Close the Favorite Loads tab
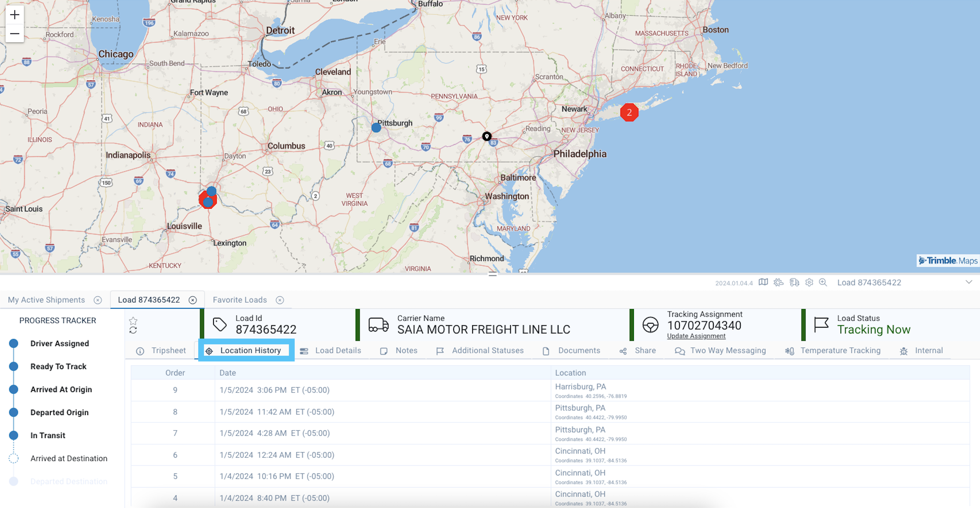980x508 pixels. pos(280,300)
